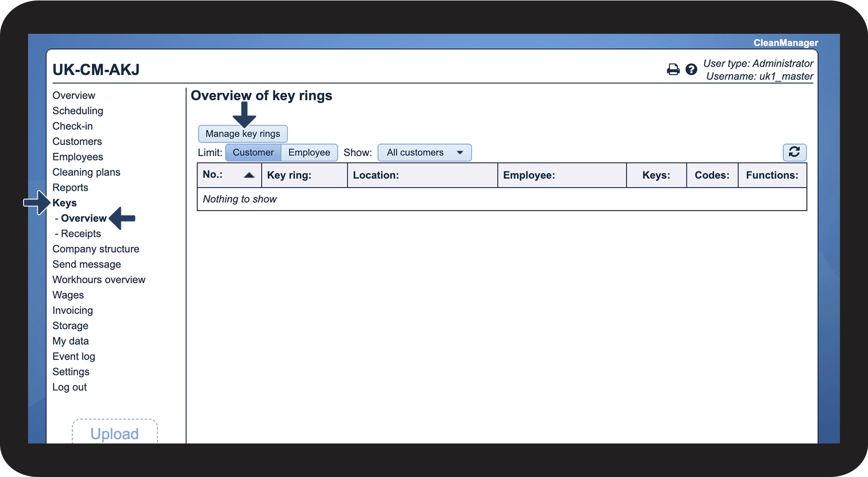The image size is (868, 477).
Task: Click the UK-CM-AKJ title
Action: [x=96, y=70]
